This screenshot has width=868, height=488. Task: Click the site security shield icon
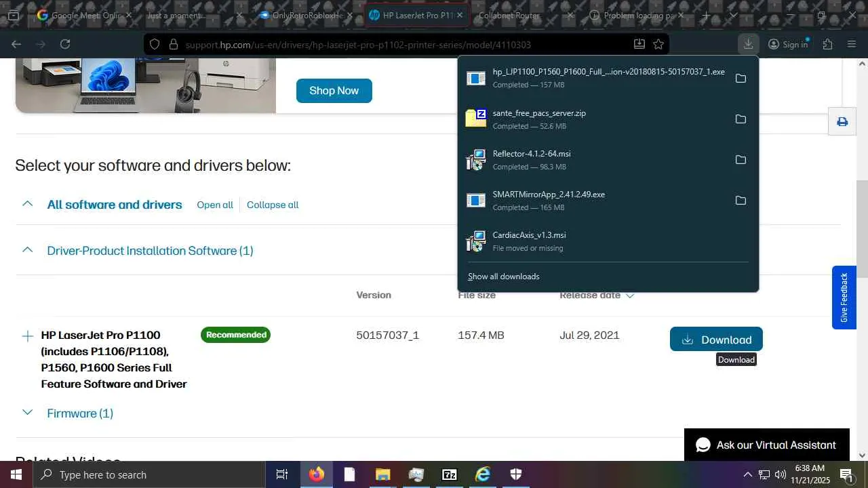[x=155, y=44]
